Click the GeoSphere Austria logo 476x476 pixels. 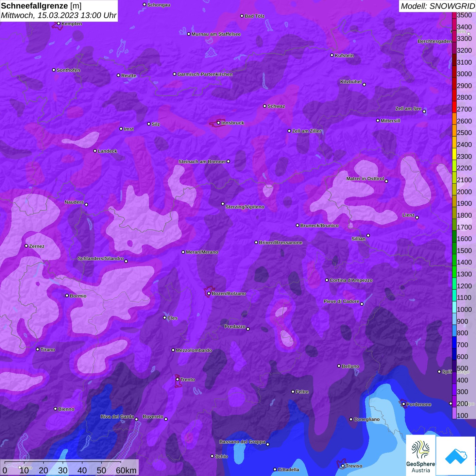coord(421,455)
